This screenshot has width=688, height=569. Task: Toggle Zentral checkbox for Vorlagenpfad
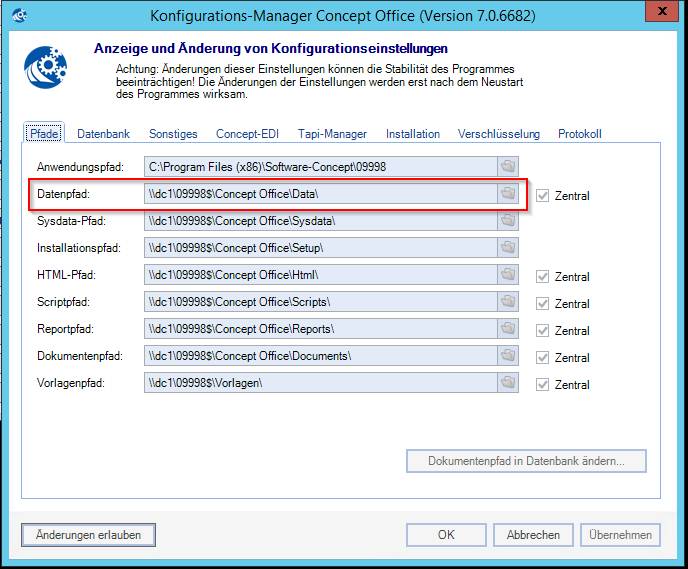[542, 385]
